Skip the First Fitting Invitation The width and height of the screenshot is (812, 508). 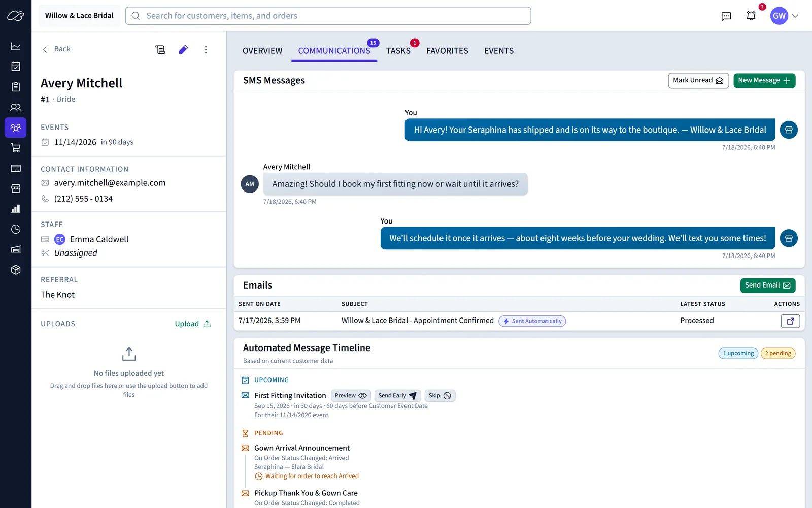point(440,396)
